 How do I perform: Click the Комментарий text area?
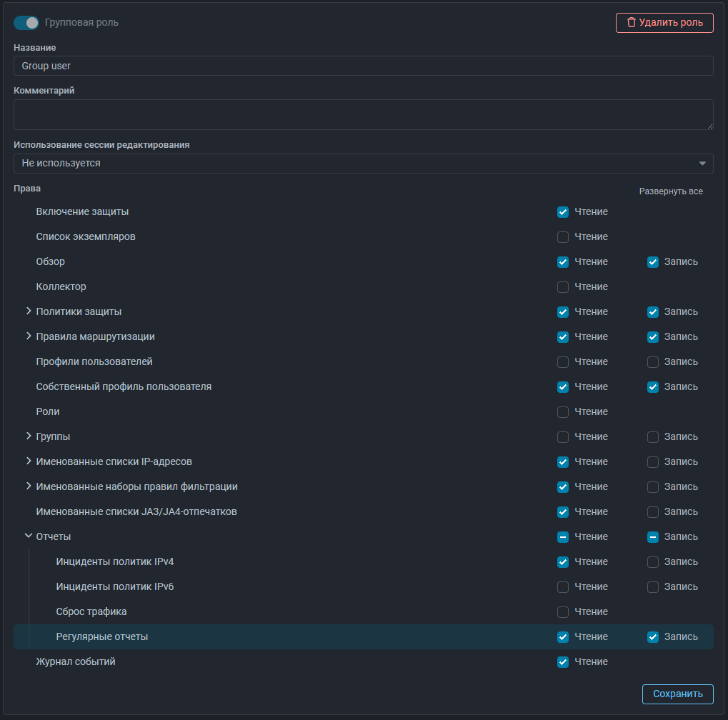[363, 114]
